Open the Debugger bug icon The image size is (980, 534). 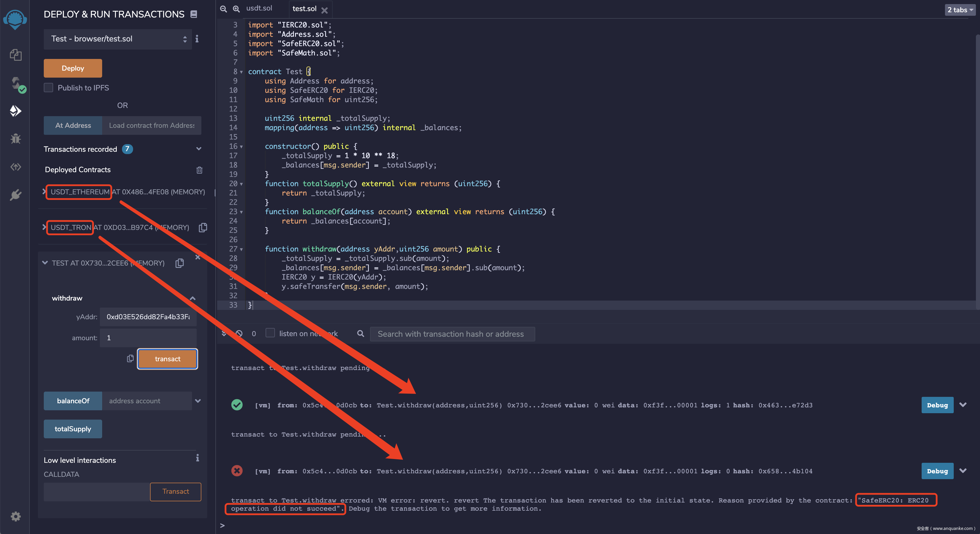[15, 138]
